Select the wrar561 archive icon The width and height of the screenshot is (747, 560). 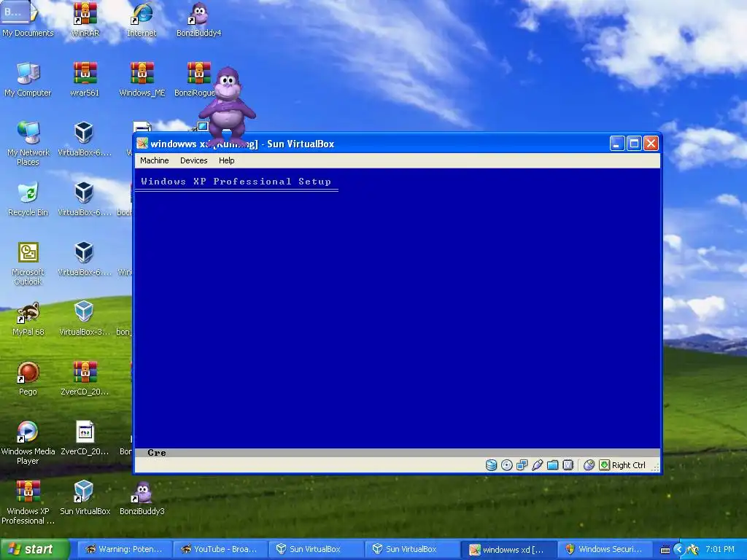pyautogui.click(x=85, y=79)
